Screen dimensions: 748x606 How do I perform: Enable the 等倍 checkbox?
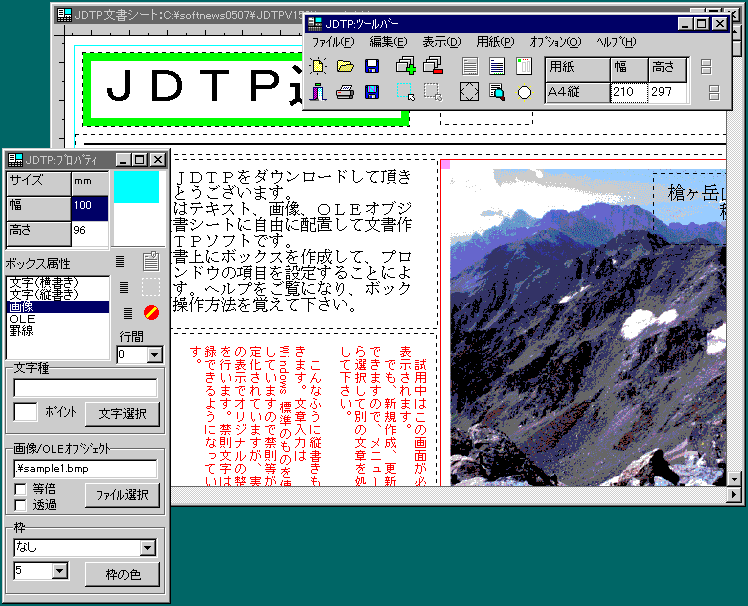(x=21, y=490)
